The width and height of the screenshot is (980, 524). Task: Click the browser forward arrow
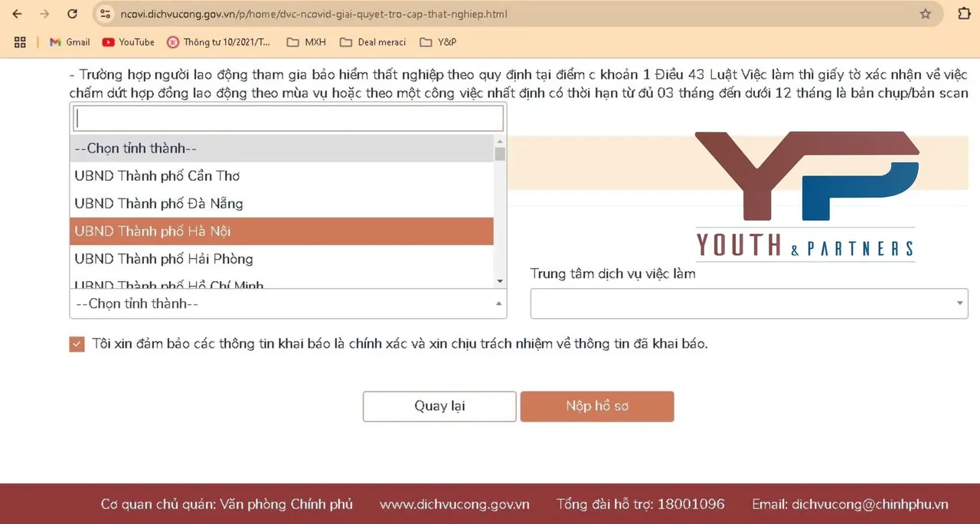point(44,14)
